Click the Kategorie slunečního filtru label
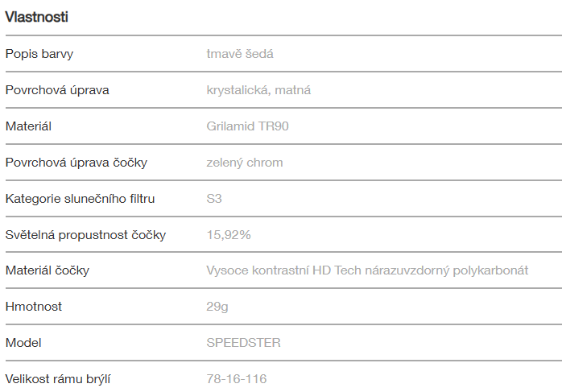 click(x=80, y=198)
